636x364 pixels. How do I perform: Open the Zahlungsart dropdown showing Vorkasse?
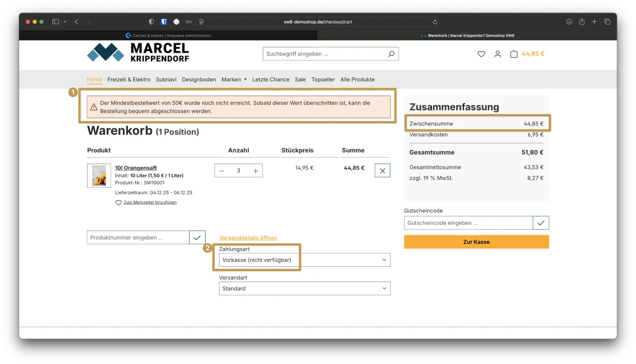[x=304, y=259]
